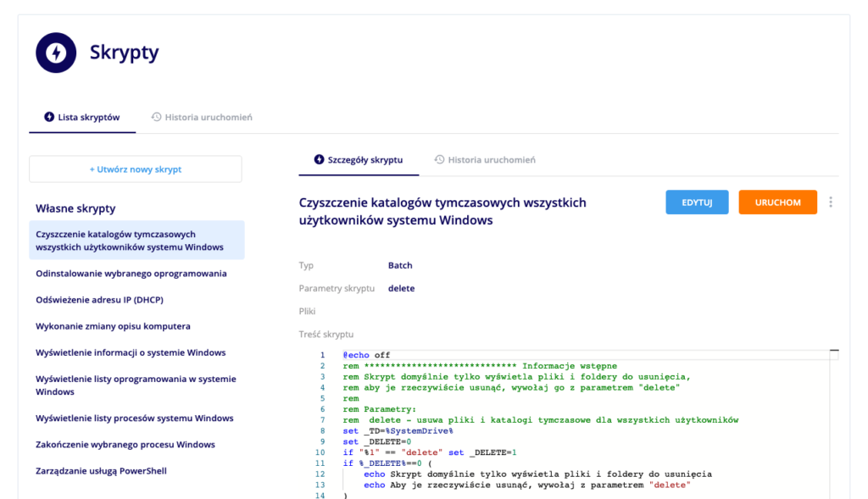Open Odświeżenie adresu IP (DHCP) script

click(x=100, y=300)
